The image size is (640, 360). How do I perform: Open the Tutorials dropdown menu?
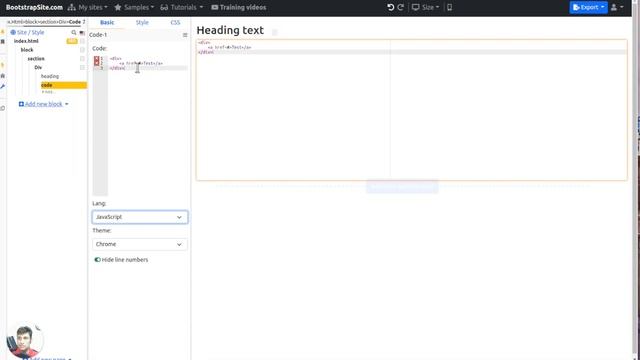(x=182, y=7)
